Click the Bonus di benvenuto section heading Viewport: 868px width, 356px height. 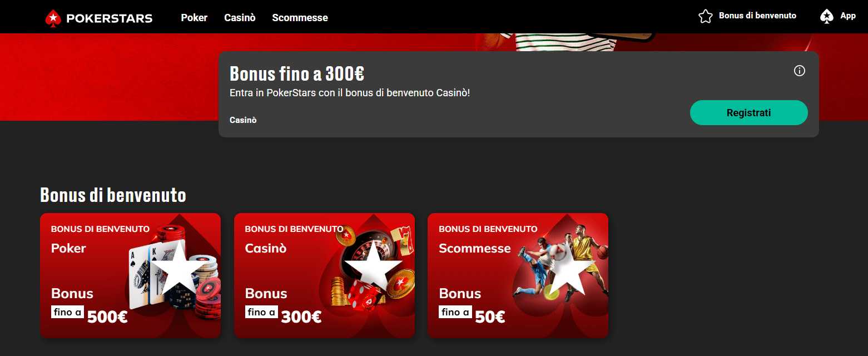[x=113, y=195]
